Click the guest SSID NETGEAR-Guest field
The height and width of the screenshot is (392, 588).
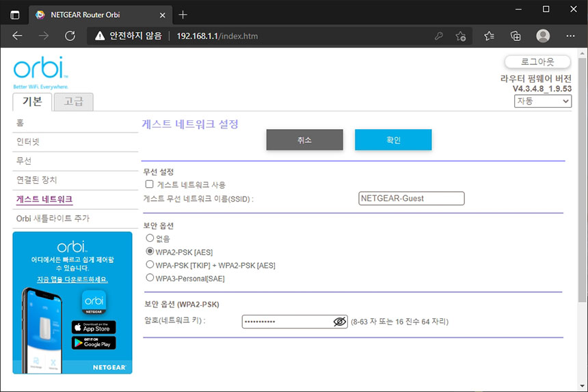(x=412, y=199)
